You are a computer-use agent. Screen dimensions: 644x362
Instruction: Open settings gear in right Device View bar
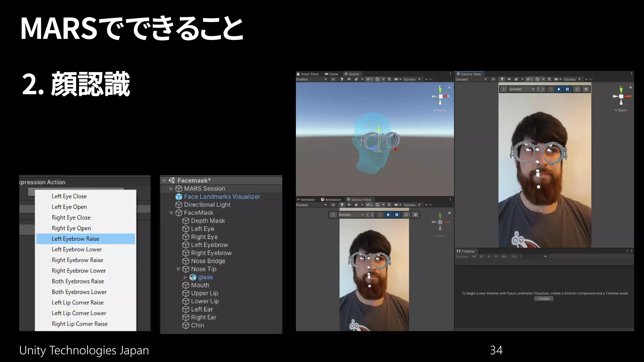coord(586,89)
